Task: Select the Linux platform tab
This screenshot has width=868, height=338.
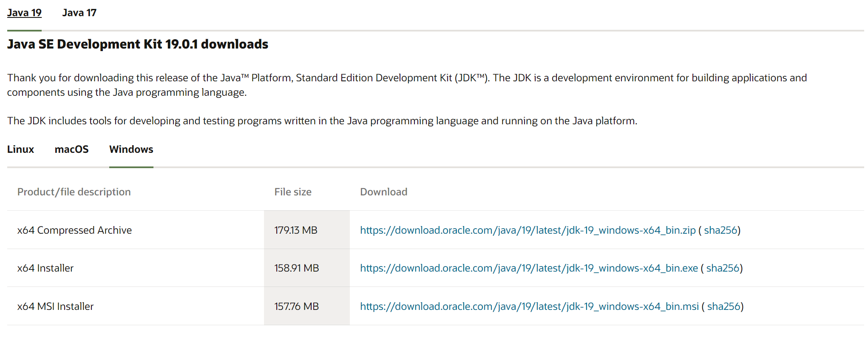Action: tap(20, 149)
